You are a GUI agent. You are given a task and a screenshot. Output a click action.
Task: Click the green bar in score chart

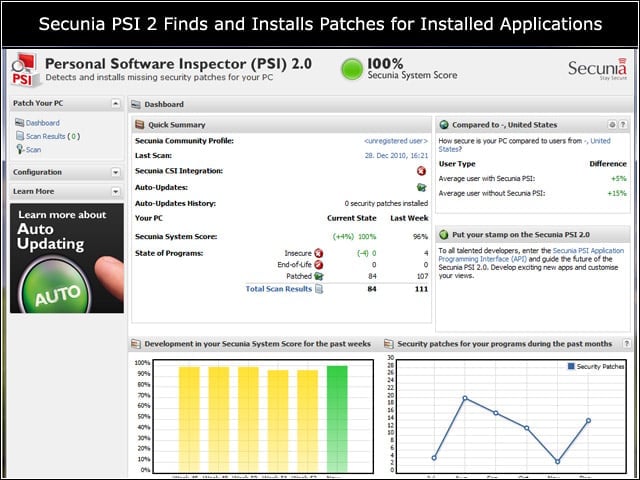(x=337, y=419)
